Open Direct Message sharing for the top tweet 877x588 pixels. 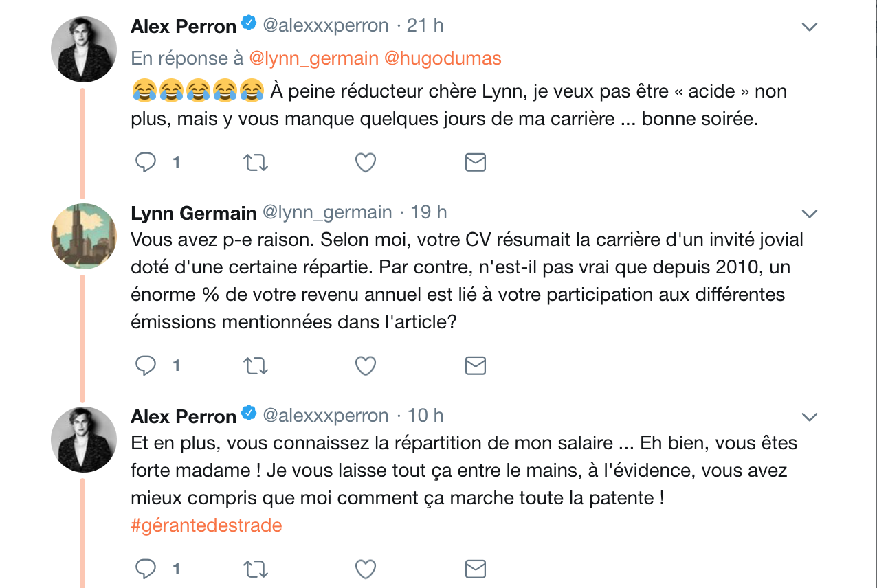pos(475,162)
